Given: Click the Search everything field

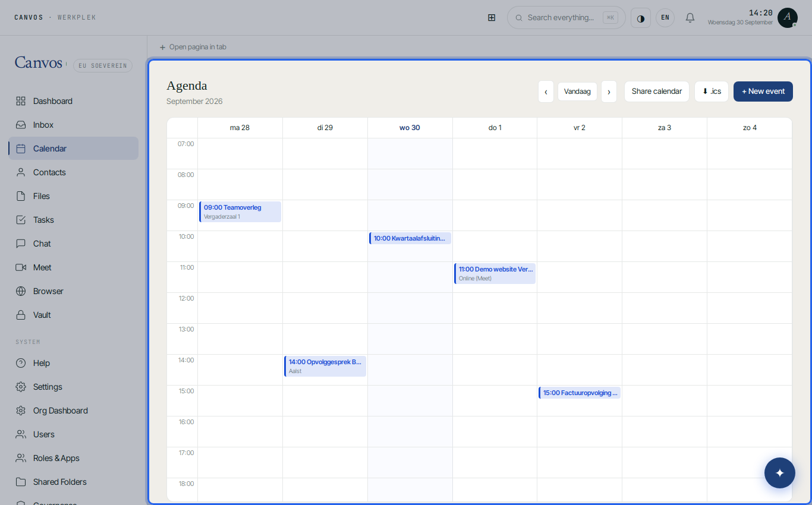Looking at the screenshot, I should click(566, 18).
